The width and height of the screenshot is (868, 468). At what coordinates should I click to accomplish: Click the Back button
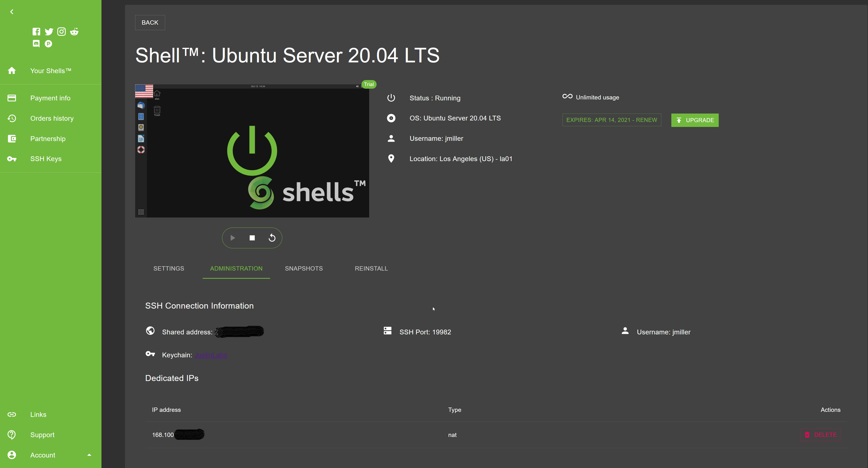click(150, 22)
